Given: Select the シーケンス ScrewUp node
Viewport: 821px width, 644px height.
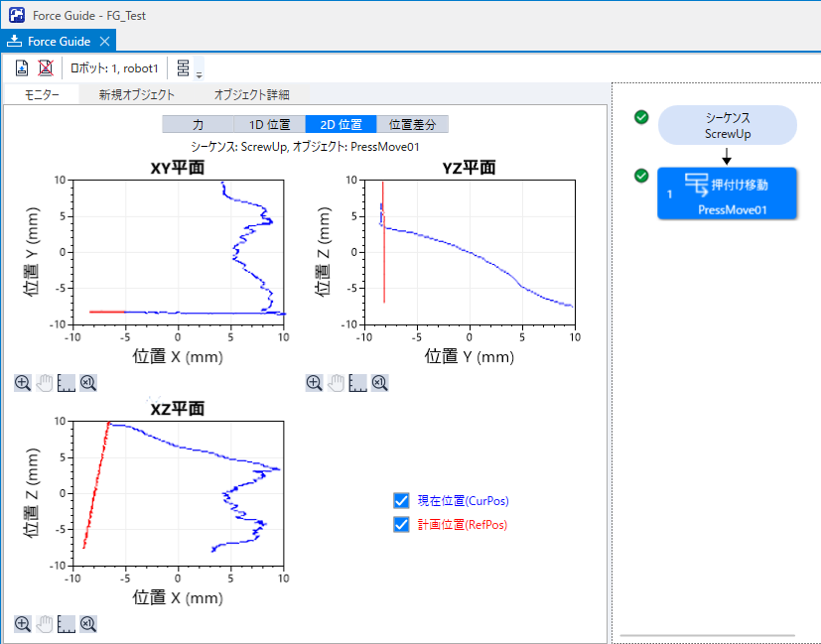Looking at the screenshot, I should pyautogui.click(x=728, y=125).
